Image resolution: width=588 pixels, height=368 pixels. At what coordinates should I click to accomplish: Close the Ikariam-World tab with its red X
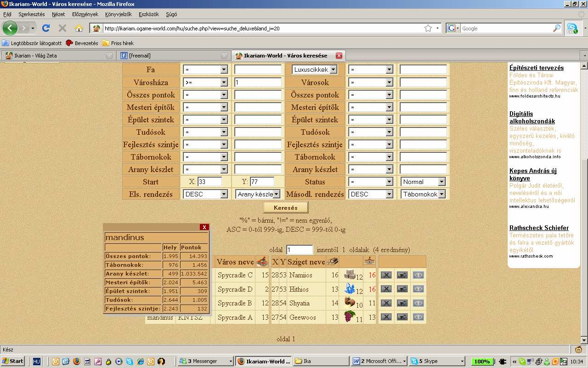coord(339,56)
